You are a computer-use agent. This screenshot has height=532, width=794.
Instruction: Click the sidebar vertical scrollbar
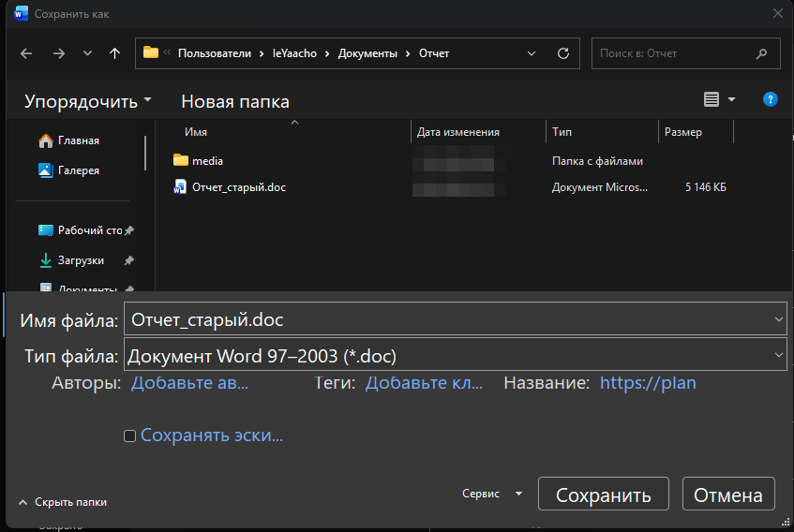[145, 153]
